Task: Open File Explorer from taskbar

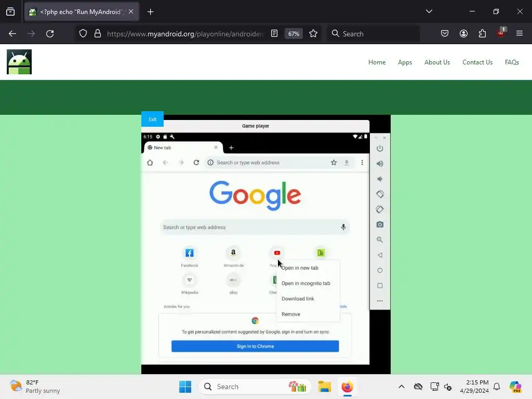Action: pyautogui.click(x=324, y=387)
